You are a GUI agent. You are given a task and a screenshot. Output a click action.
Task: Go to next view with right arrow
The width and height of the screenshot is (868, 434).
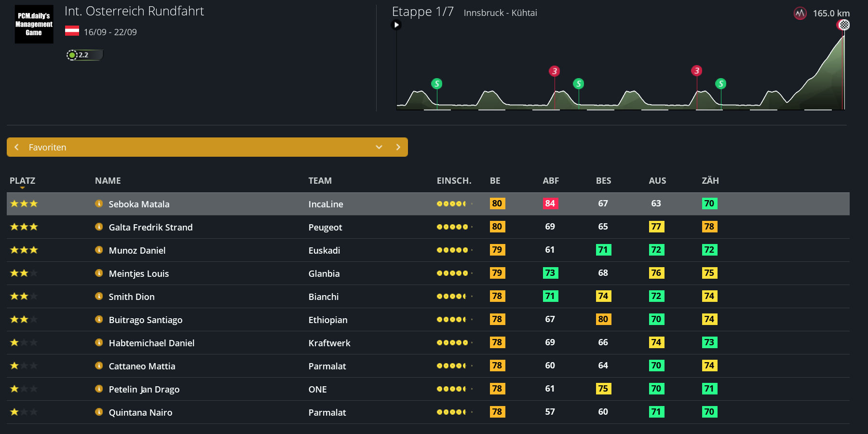click(x=398, y=147)
